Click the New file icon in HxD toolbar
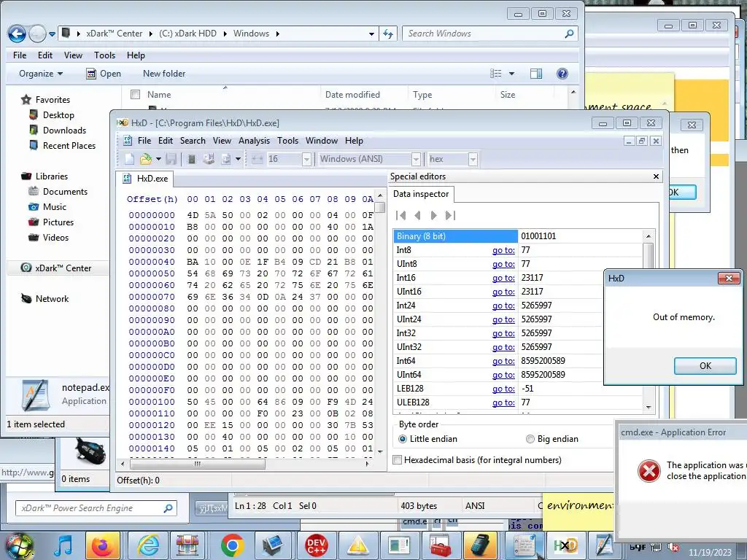Viewport: 747px width, 560px height. [x=129, y=159]
